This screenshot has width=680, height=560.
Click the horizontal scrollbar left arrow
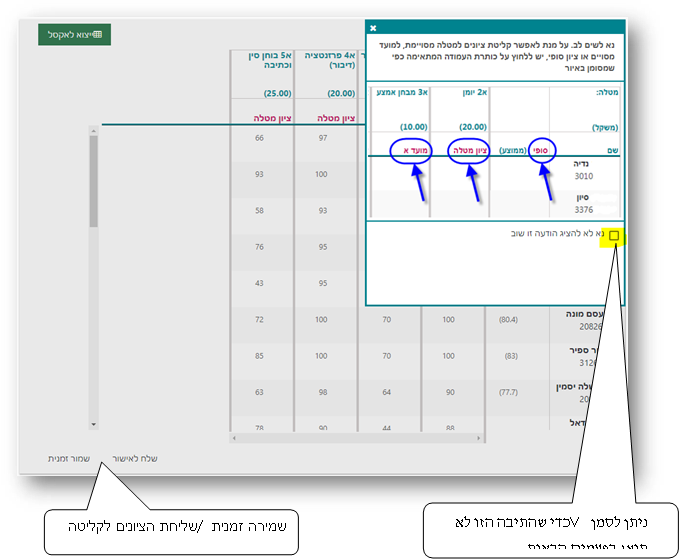234,438
